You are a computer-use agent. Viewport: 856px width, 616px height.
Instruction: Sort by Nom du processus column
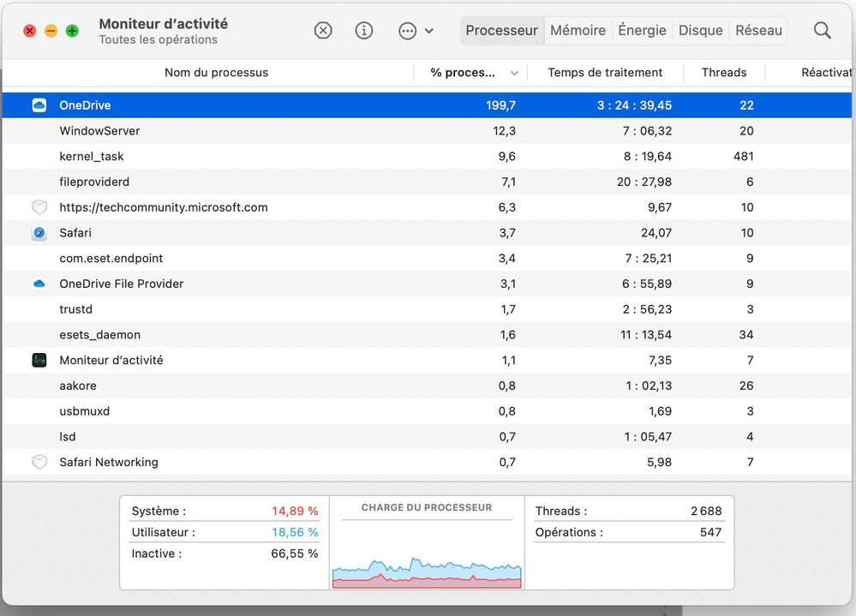click(216, 73)
